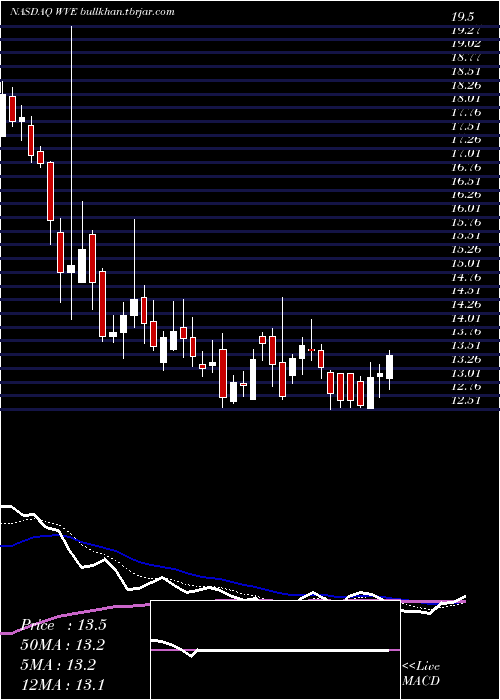Click the '<<Live MACD' label
The height and width of the screenshot is (700, 500).
coord(421,673)
